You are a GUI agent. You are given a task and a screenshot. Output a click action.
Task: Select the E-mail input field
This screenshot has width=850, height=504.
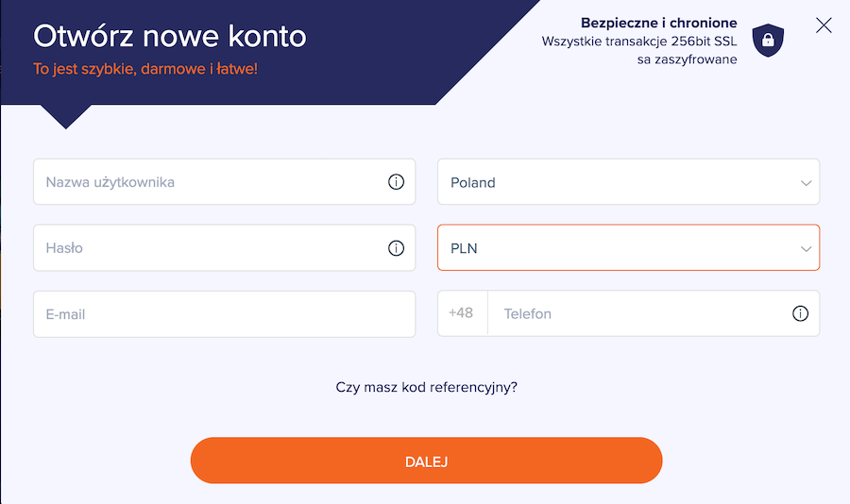(x=225, y=314)
